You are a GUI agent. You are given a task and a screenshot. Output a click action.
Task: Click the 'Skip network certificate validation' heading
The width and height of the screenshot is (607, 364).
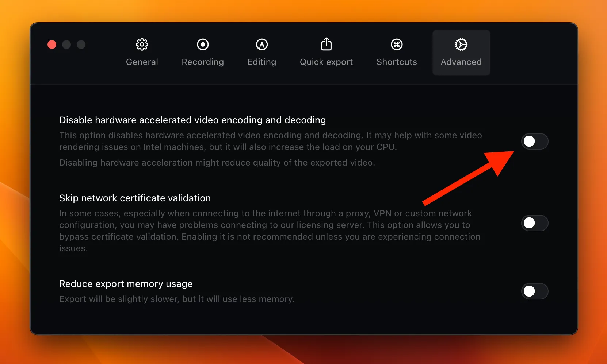[135, 198]
